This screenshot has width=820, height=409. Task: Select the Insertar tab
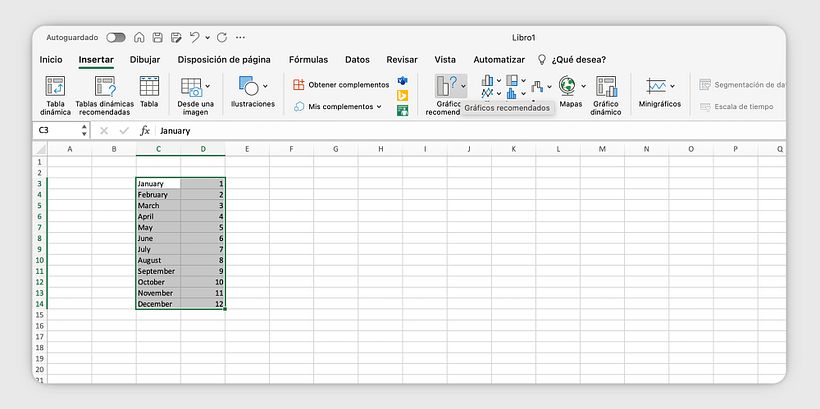(96, 60)
